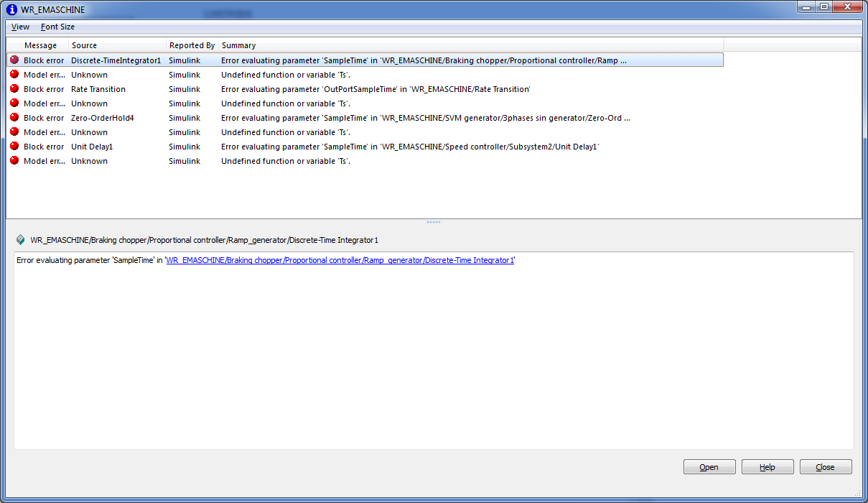Click the first Model error row's red icon
868x503 pixels.
14,75
